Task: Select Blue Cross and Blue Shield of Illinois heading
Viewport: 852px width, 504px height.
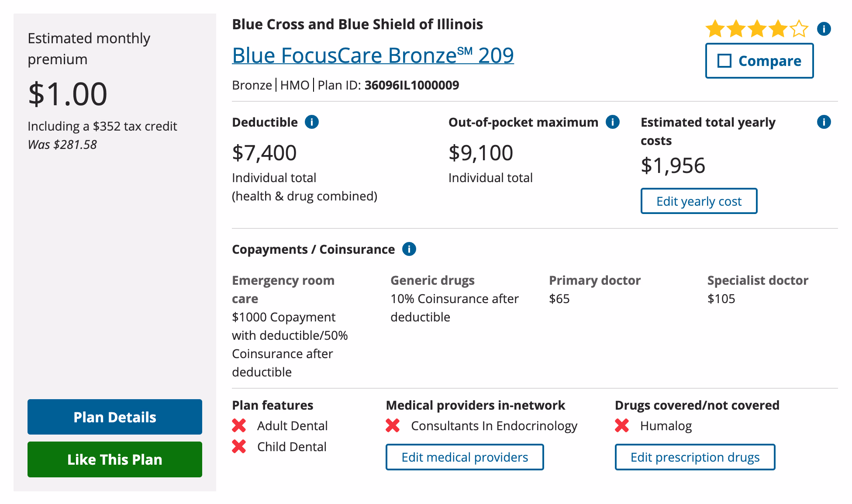Action: tap(357, 24)
